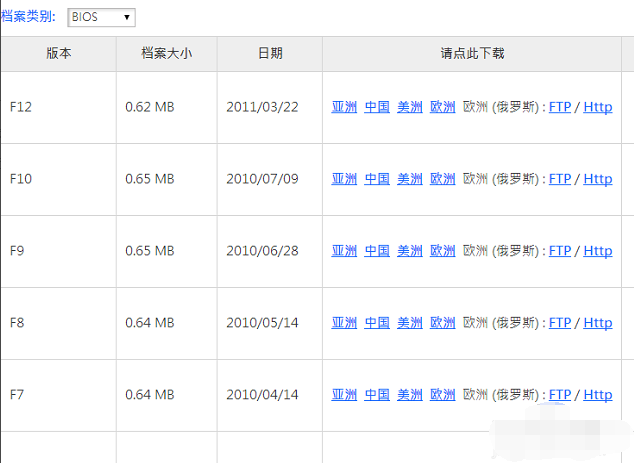Screen dimensions: 634x463
Task: Click the 美洲 download link for F10
Action: click(410, 179)
